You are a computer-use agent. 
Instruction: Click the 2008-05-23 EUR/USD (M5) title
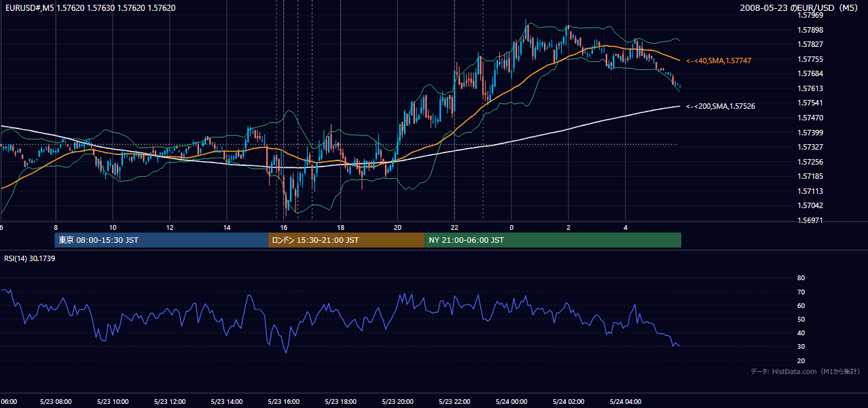point(801,8)
